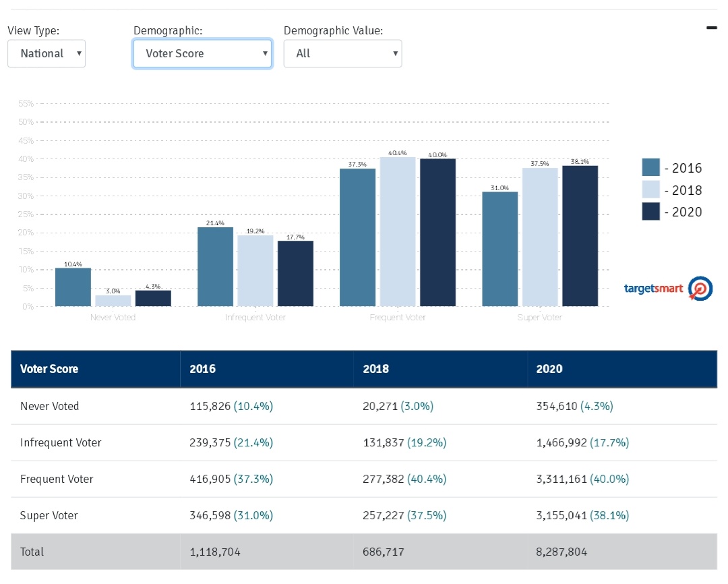Click the Demographic Value label
728x584 pixels.
tap(334, 30)
